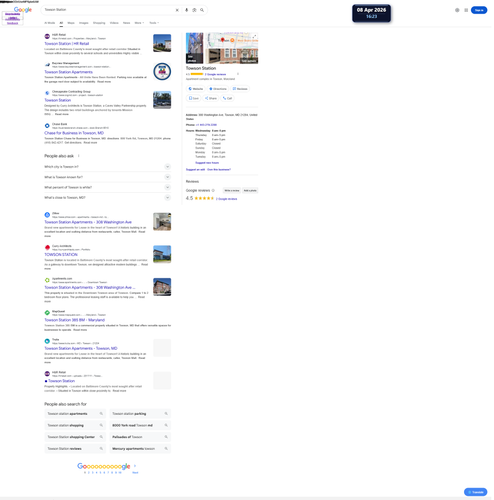The image size is (494, 500).
Task: Click 'Next' pagination link
Action: (x=135, y=473)
